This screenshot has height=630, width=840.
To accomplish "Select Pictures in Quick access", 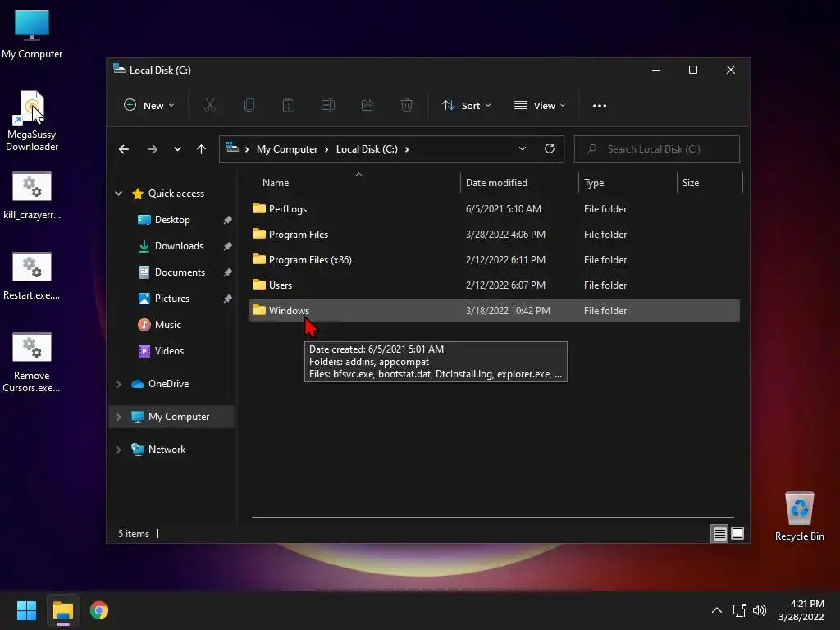I will coord(172,299).
